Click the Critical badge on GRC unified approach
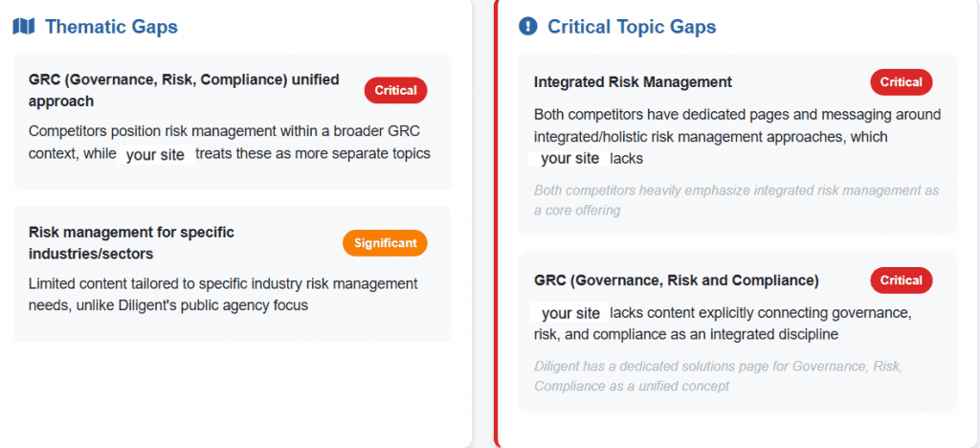Screen dimensions: 980x448 coord(395,90)
